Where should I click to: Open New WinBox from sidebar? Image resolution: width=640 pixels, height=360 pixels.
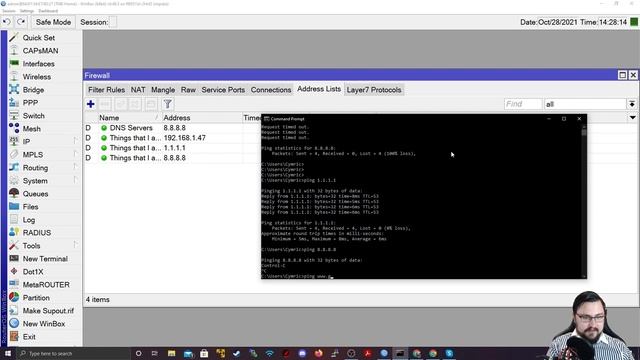44,324
